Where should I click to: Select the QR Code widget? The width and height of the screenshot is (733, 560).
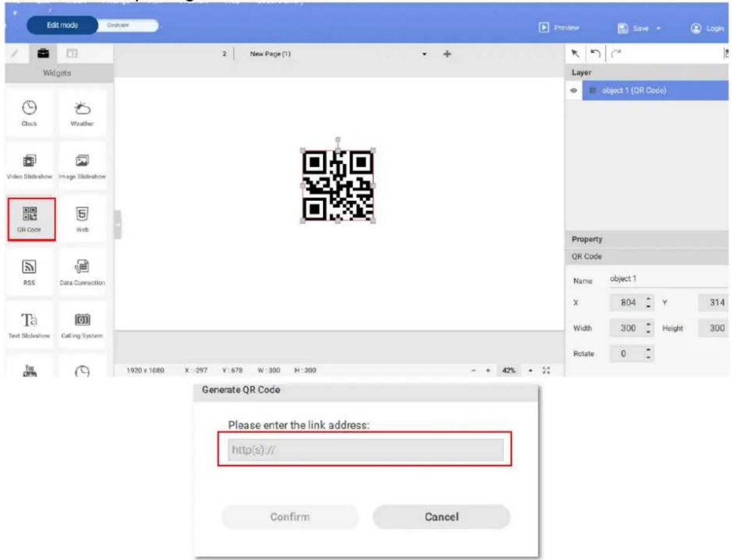31,219
